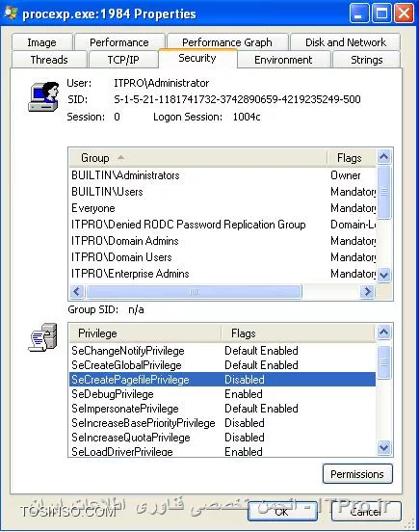The width and height of the screenshot is (419, 532).
Task: Click the group list scroll-right arrow
Action: [x=368, y=291]
